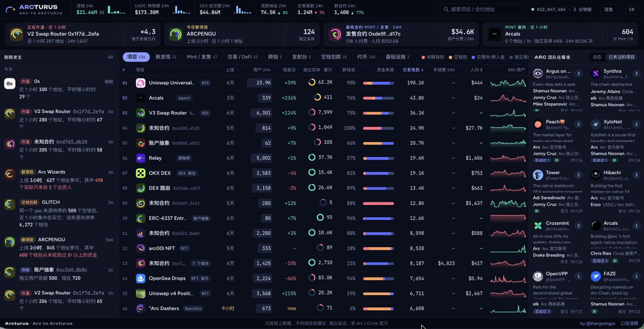Click the Arcturus logo icon
Image resolution: width=644 pixels, height=329 pixels.
[x=10, y=9]
